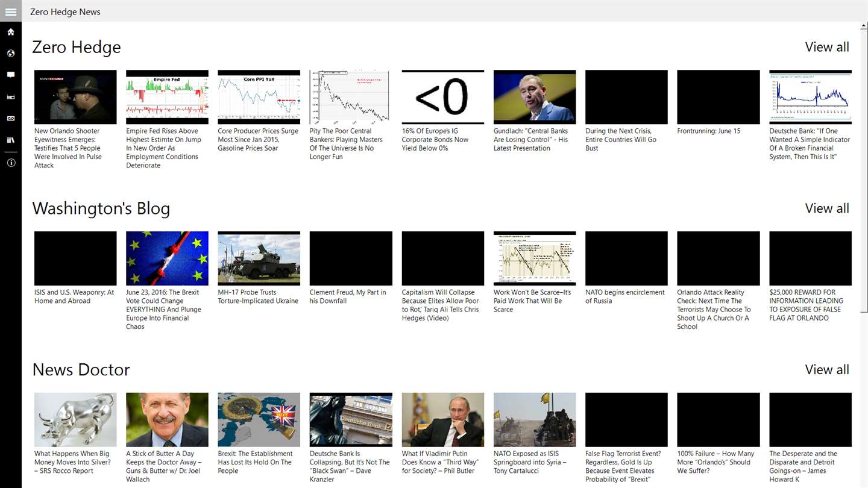The width and height of the screenshot is (868, 488).
Task: Click the 'Core Producer Prices Surge' headline text
Action: 258,140
